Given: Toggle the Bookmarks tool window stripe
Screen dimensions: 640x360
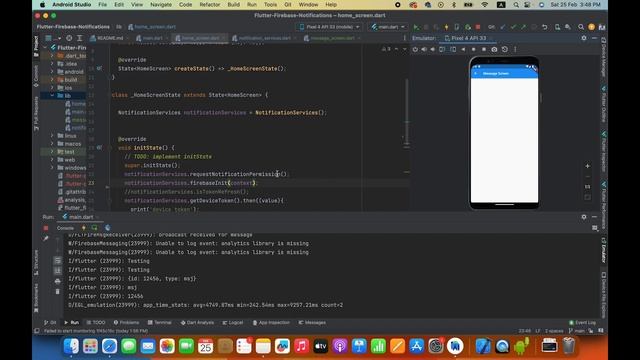Looking at the screenshot, I should pyautogui.click(x=36, y=298).
